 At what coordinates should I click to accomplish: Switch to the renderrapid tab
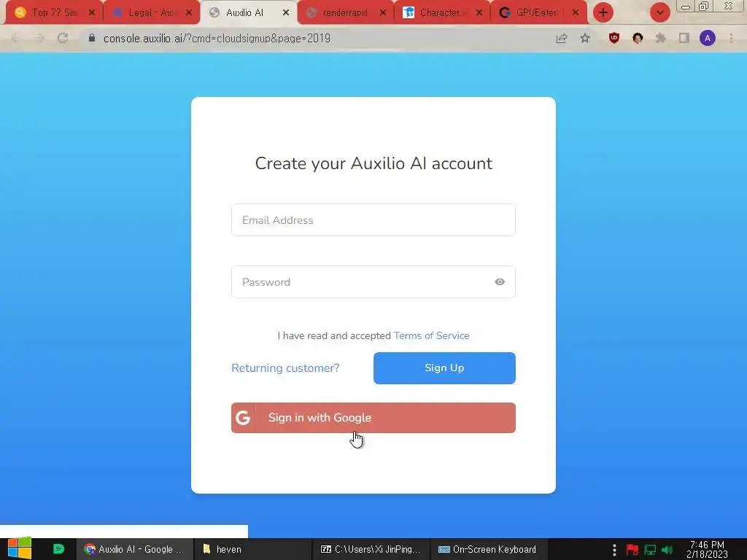(x=345, y=12)
